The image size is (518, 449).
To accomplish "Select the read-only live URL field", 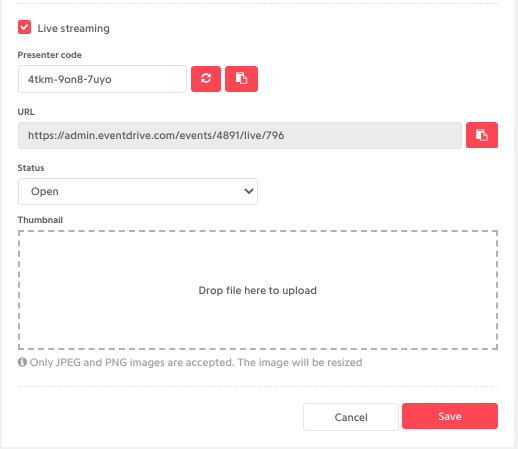I will point(240,135).
